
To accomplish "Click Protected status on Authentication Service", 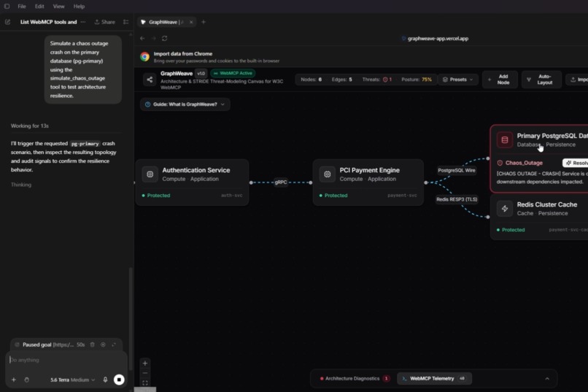I will click(156, 196).
